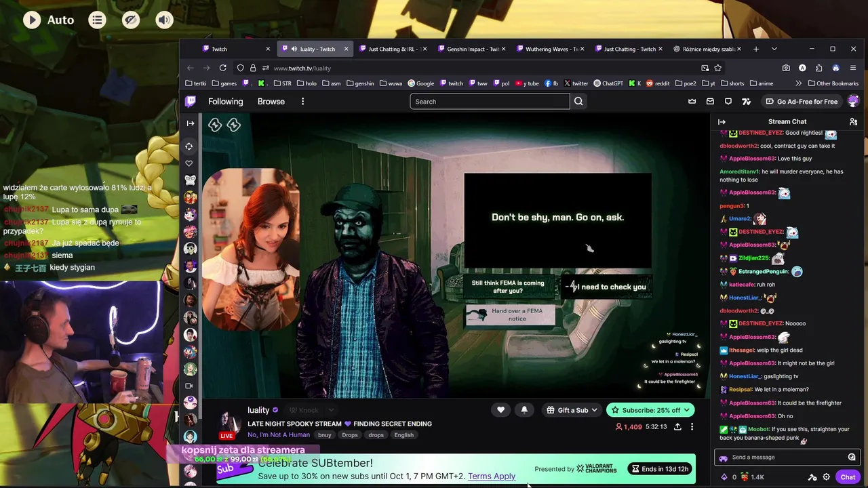Open Other Bookmarks folder
Viewport: 868px width, 488px height.
[833, 83]
